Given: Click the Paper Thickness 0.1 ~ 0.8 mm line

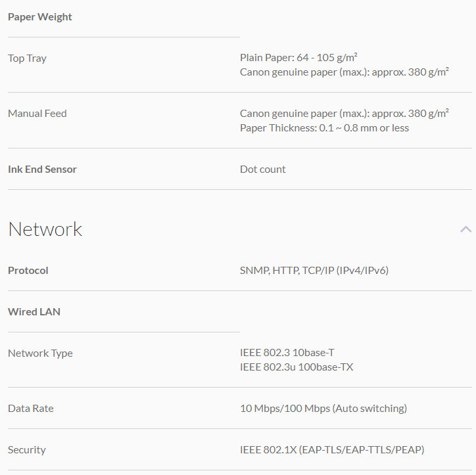Looking at the screenshot, I should point(324,128).
